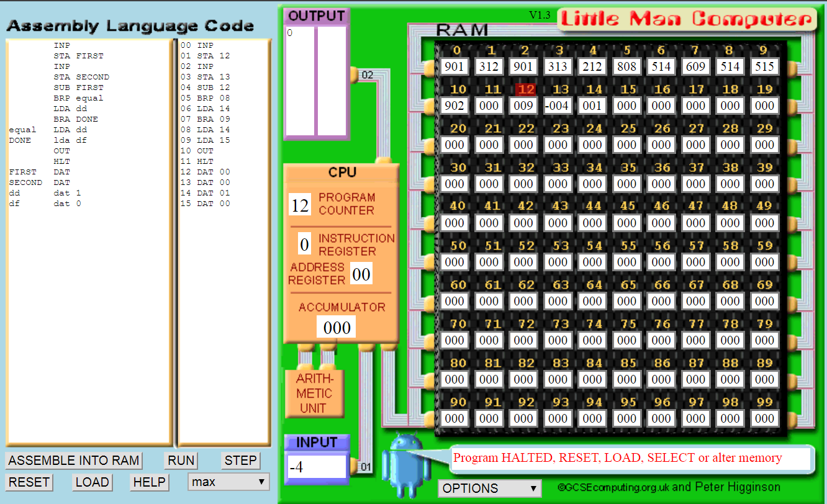Click the Program HALTED status message

618,458
